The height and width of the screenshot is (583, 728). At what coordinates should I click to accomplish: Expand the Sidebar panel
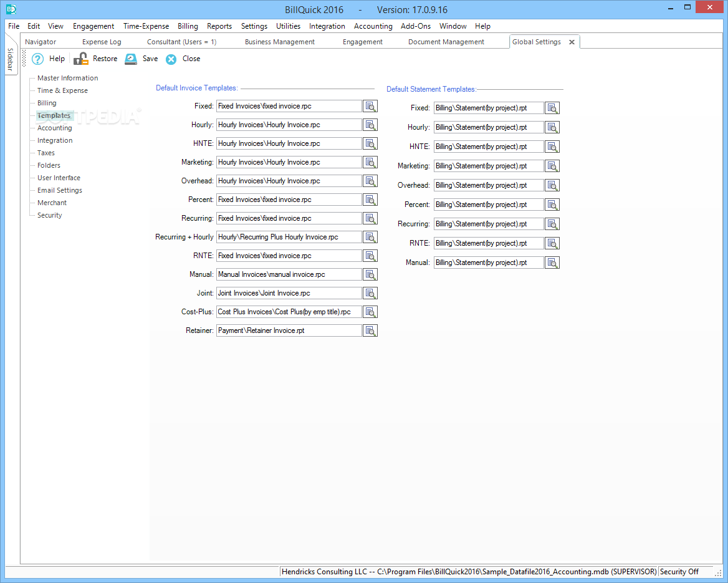tap(10, 59)
